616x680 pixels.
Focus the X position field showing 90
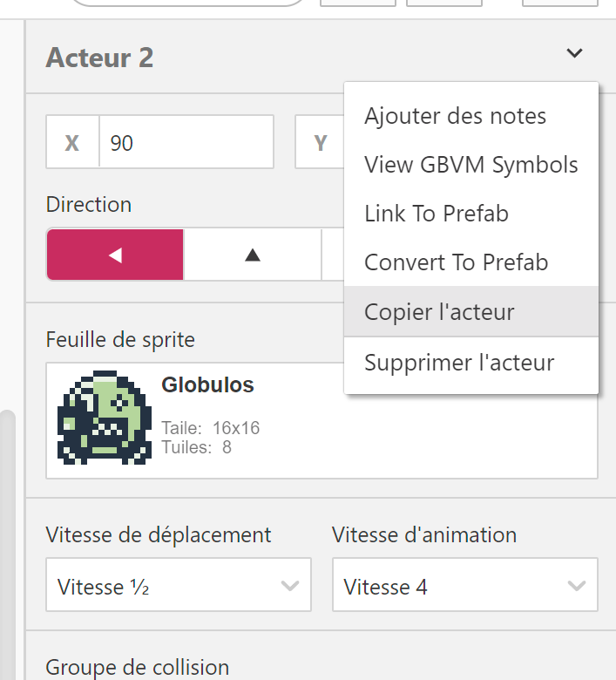[x=186, y=142]
